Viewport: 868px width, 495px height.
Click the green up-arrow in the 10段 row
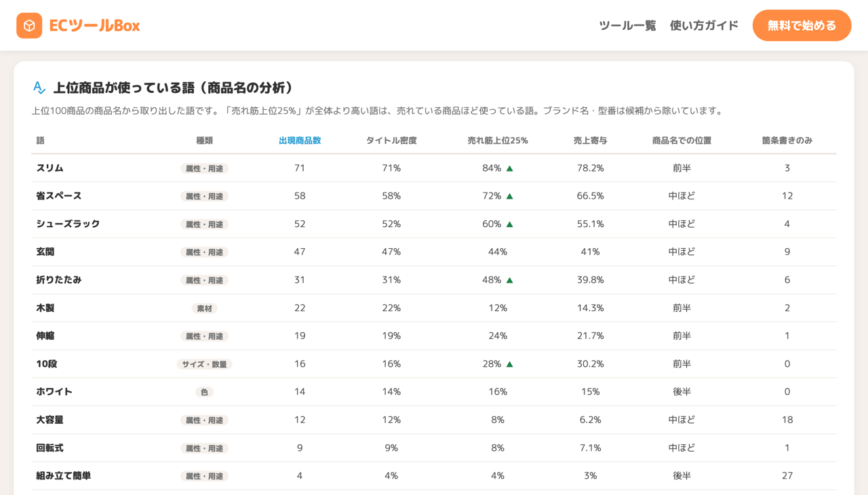[509, 364]
